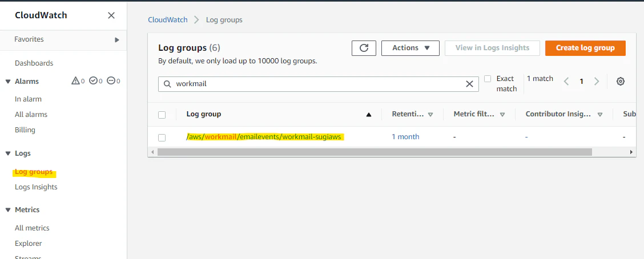
Task: Click the in-alarm triangle count icon
Action: coord(75,81)
